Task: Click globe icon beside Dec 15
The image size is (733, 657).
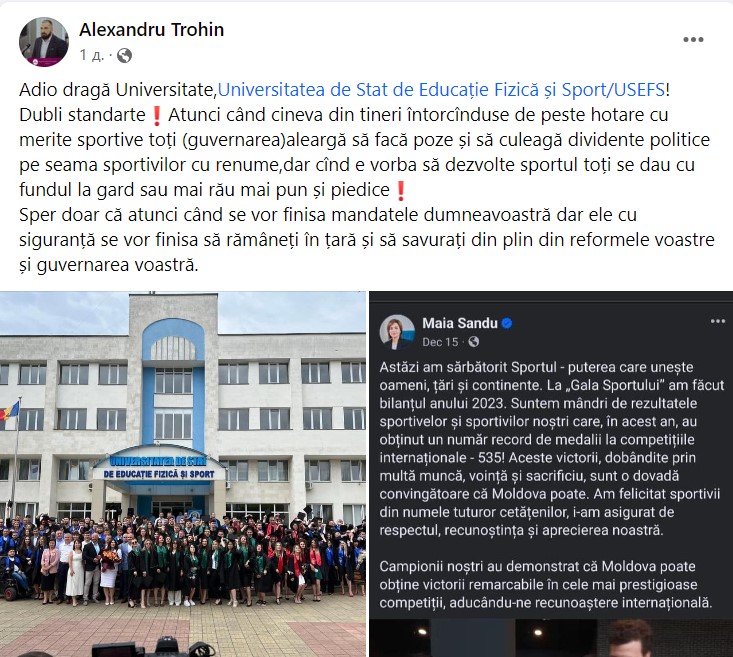Action: point(474,342)
